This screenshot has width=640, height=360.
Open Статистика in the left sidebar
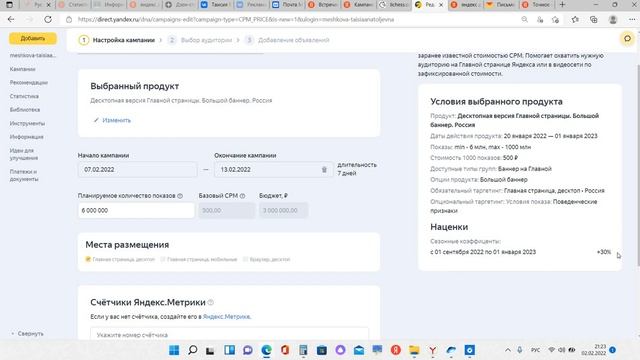coord(24,96)
